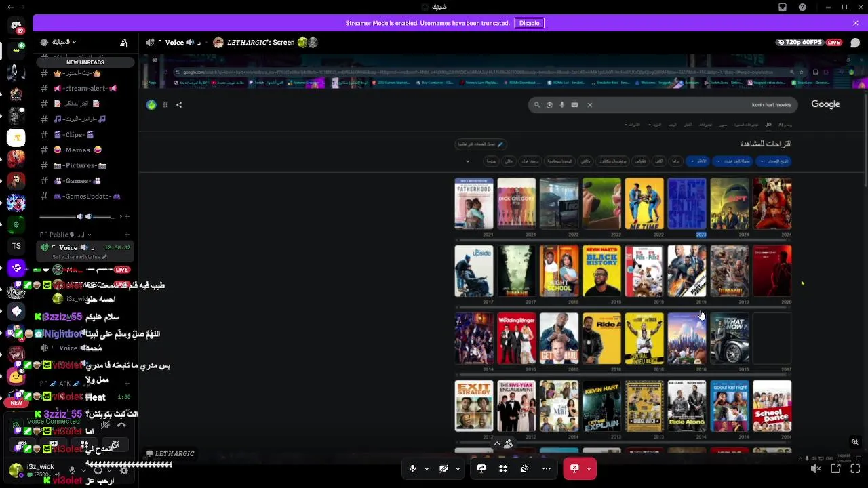Jump to the New Unreads indicator
Screen dimensions: 868x488
(85, 62)
